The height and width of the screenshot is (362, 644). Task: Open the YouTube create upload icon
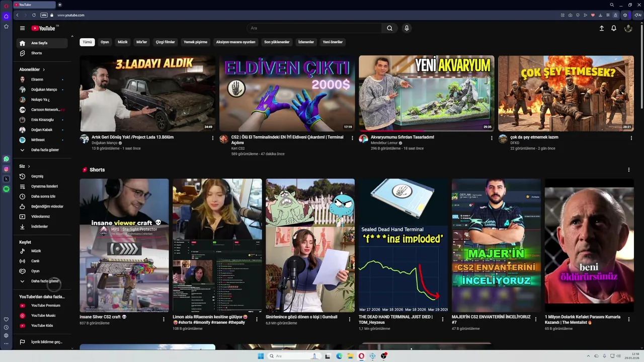click(601, 28)
